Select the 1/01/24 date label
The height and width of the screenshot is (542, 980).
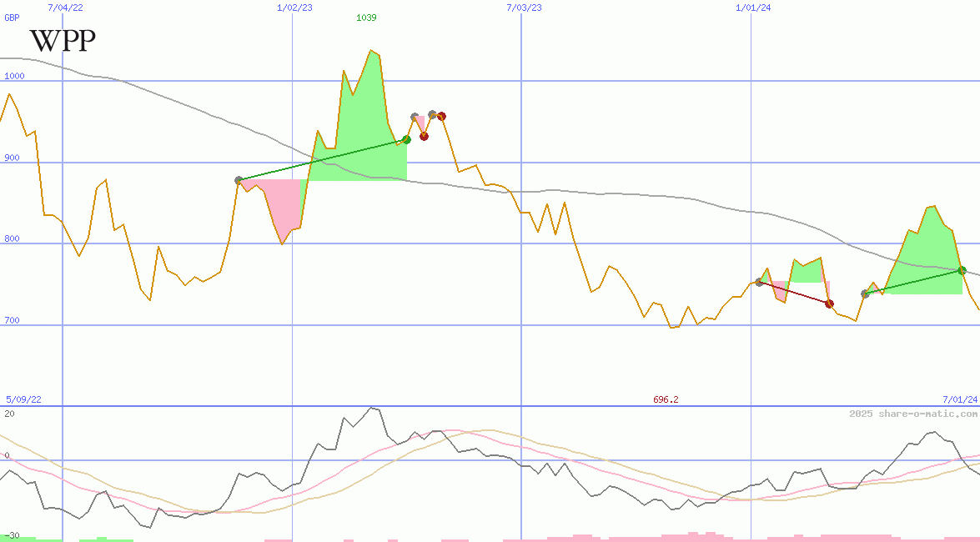coord(753,8)
